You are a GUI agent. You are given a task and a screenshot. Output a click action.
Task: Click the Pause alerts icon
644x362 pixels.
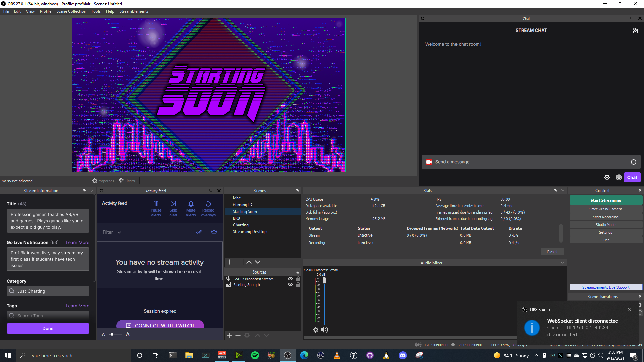[x=156, y=204]
